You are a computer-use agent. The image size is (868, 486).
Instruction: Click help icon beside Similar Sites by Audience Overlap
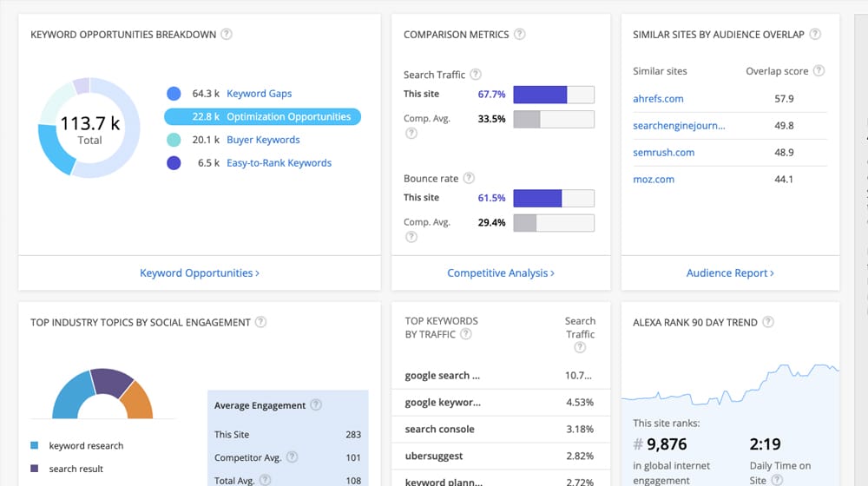[815, 35]
